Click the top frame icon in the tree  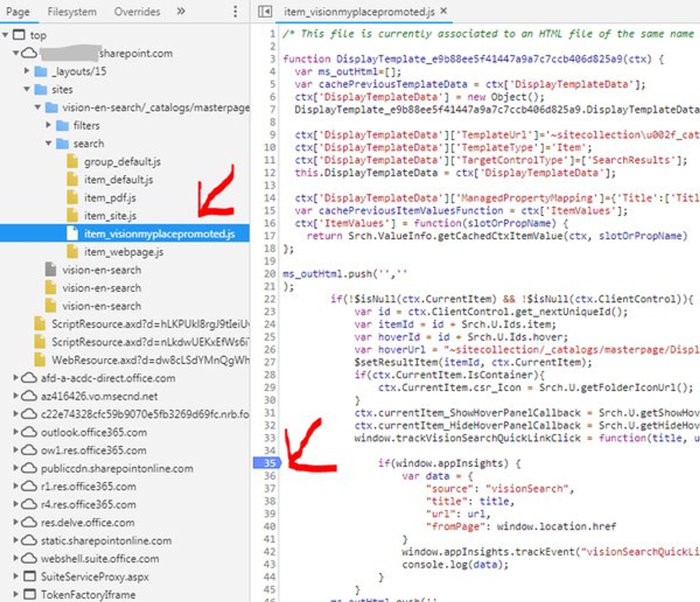click(x=18, y=35)
